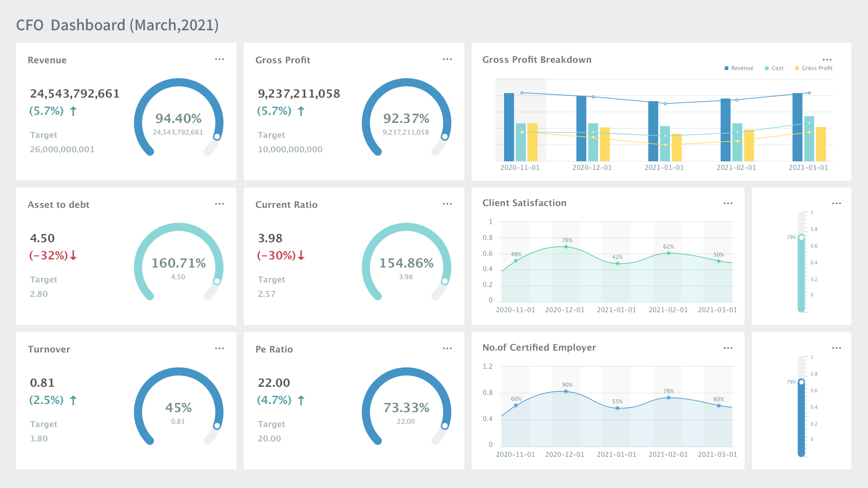
Task: Click the 78% point on Certified Employer chart
Action: 669,398
